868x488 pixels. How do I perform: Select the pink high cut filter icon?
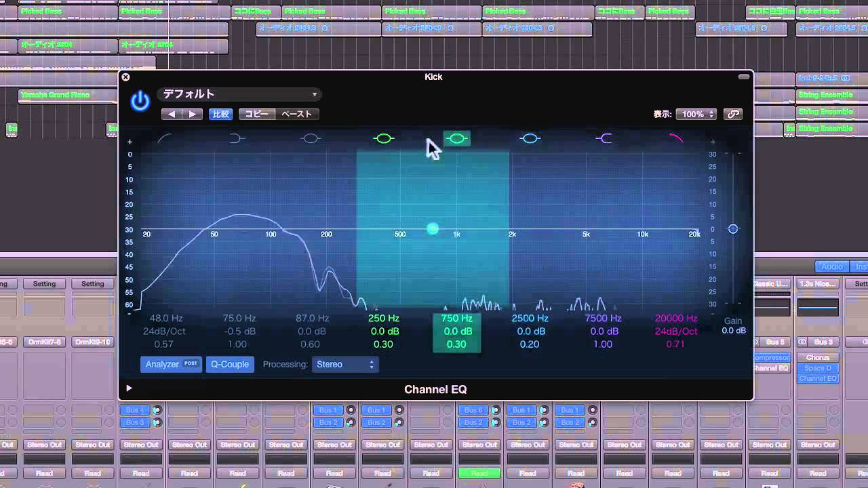[x=676, y=138]
